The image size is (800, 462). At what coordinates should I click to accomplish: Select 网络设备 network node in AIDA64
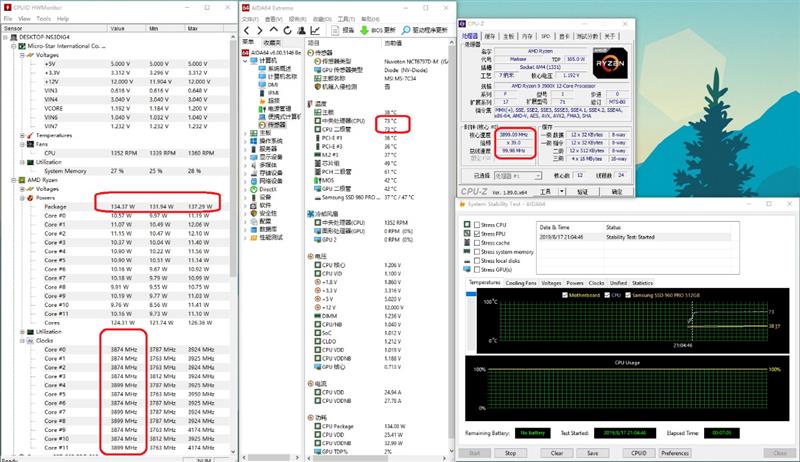[x=271, y=181]
